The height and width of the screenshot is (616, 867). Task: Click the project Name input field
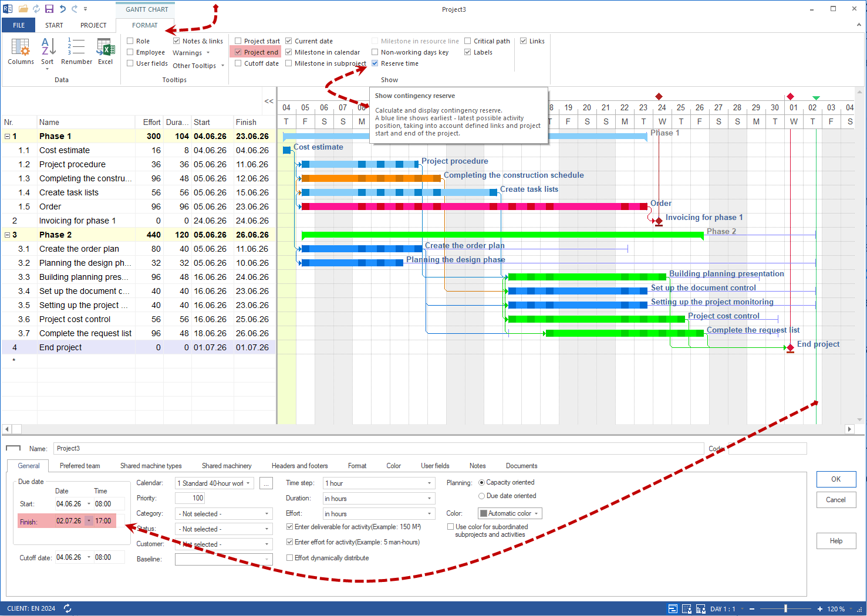tap(379, 448)
